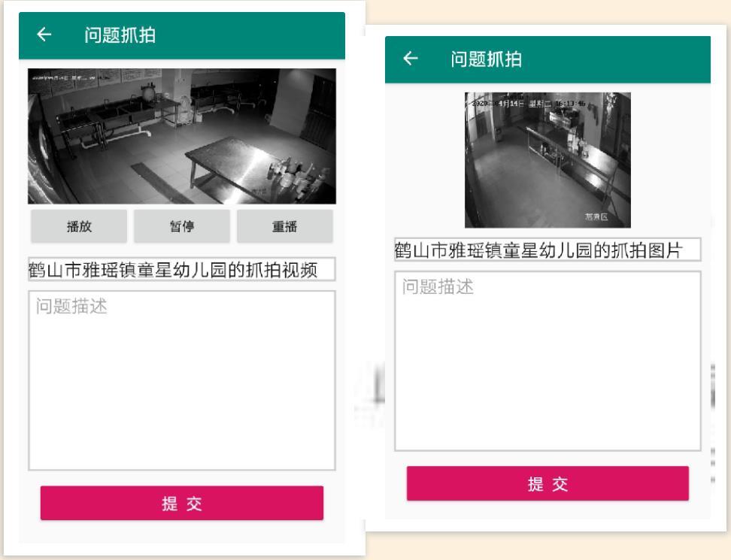The image size is (731, 560).
Task: Click 问题描述 text area below image caption
Action: 547,361
